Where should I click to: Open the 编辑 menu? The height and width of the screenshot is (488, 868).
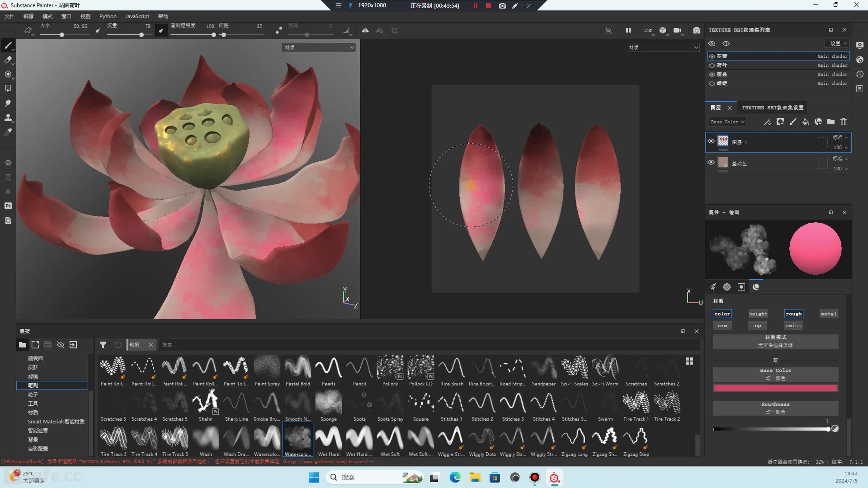(28, 16)
